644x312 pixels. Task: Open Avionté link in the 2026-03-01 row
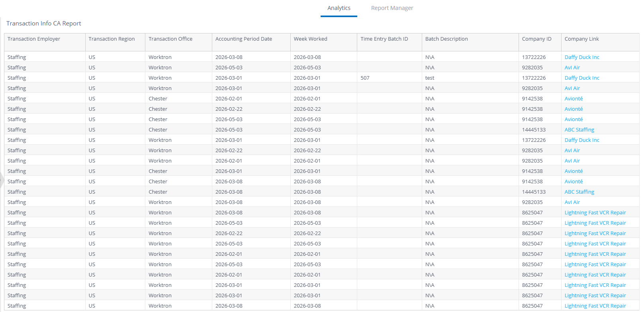click(574, 171)
